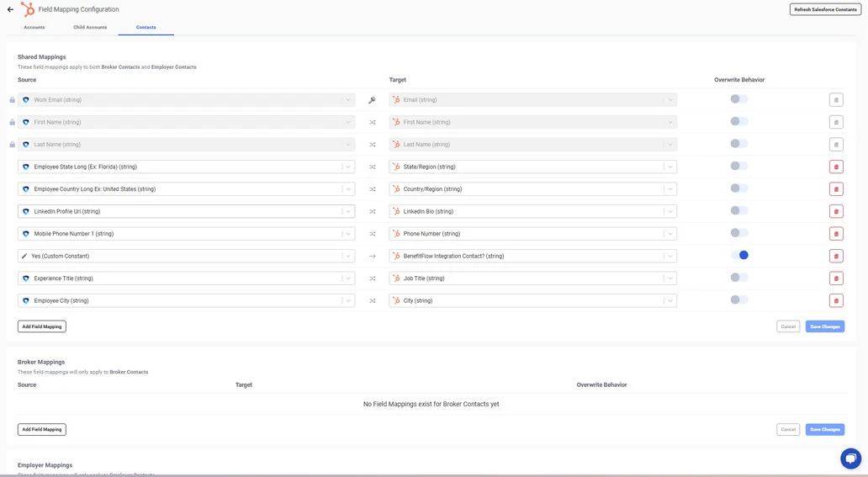Toggle overwrite for Email mapping

point(739,98)
